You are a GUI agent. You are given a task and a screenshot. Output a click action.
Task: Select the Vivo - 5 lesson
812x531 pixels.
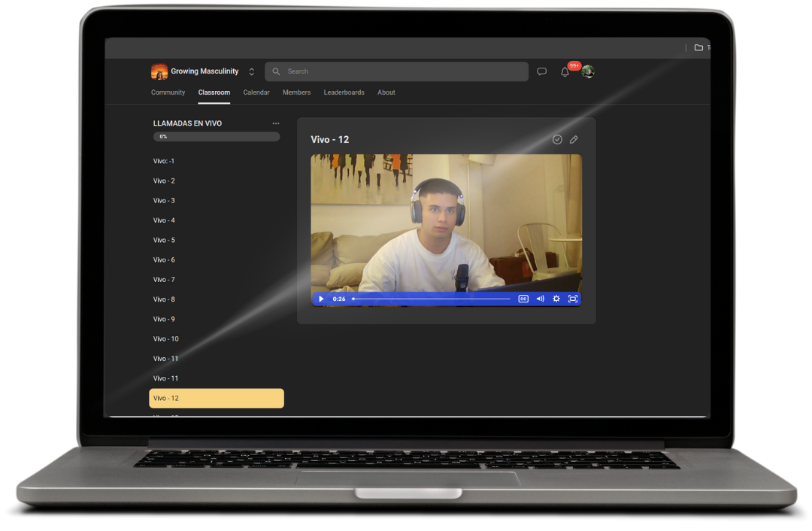(x=164, y=240)
